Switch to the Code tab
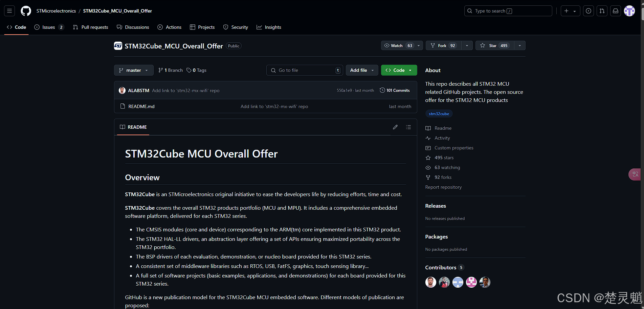 [16, 27]
